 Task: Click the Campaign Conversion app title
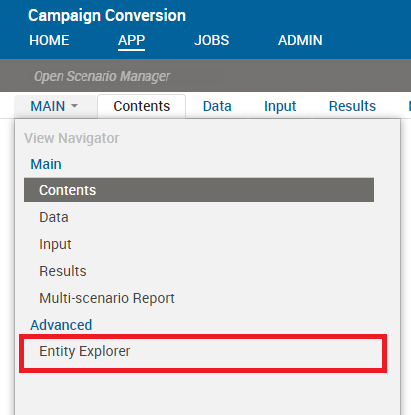tap(107, 16)
